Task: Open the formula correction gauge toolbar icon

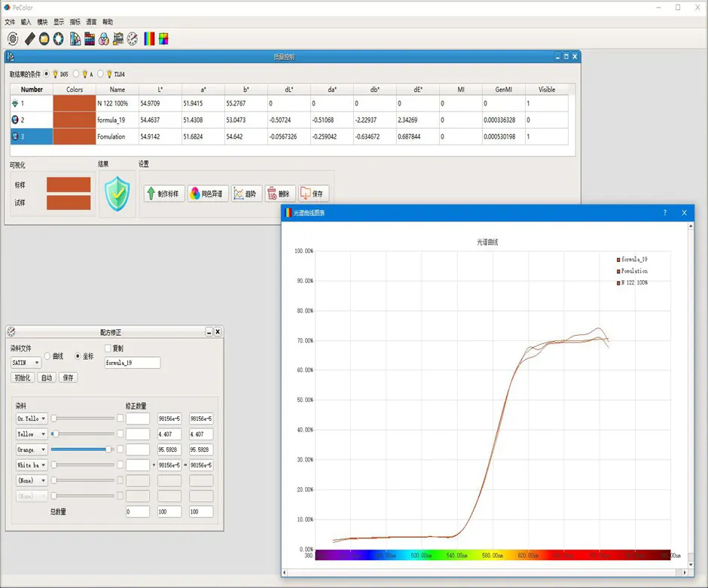Action: pos(133,38)
